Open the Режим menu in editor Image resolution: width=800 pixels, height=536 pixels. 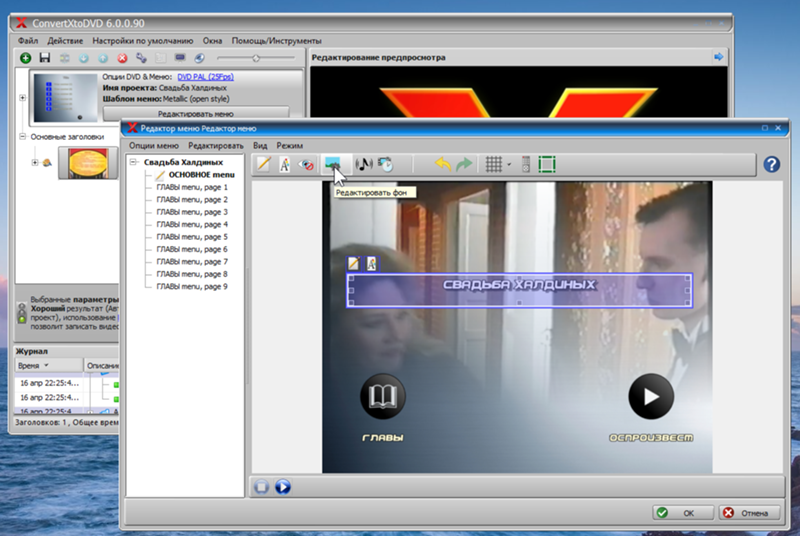coord(289,146)
